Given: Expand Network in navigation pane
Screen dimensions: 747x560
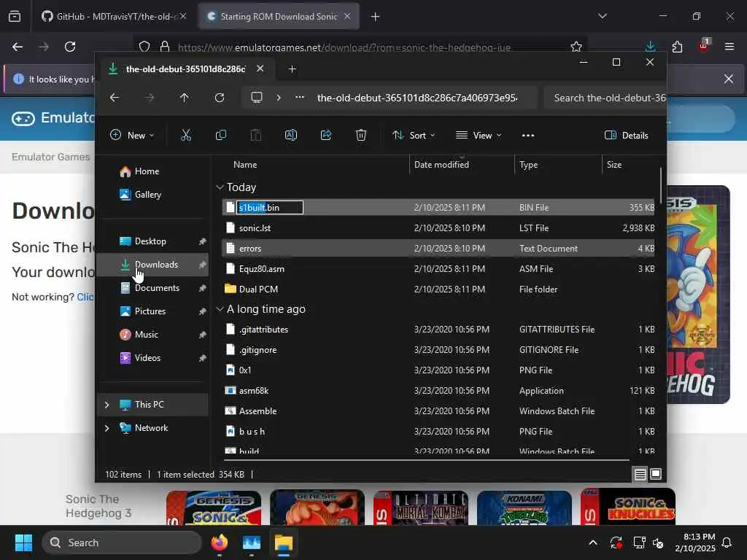Looking at the screenshot, I should tap(107, 428).
